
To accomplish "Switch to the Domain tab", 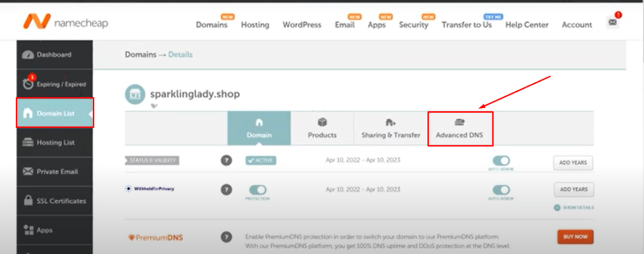I will [259, 128].
